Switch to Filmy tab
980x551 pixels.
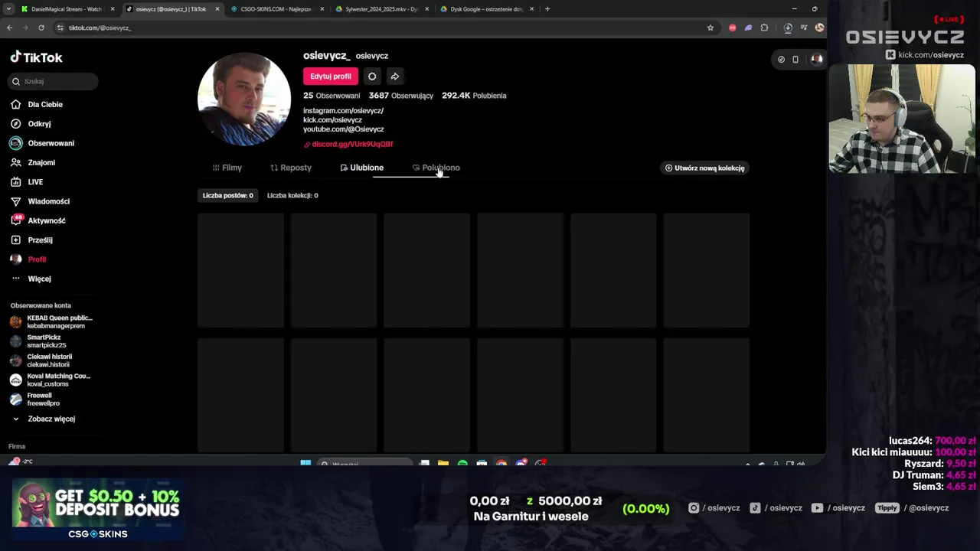[227, 168]
